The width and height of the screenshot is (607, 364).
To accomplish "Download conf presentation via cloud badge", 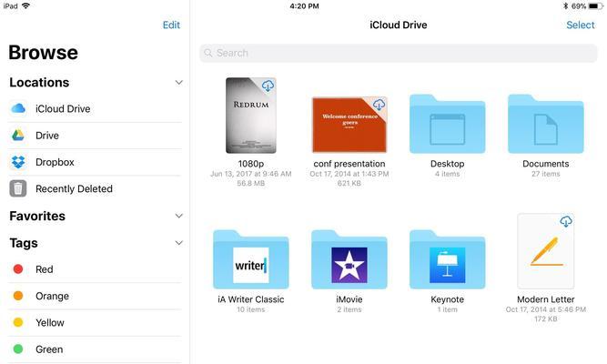I will pos(379,104).
